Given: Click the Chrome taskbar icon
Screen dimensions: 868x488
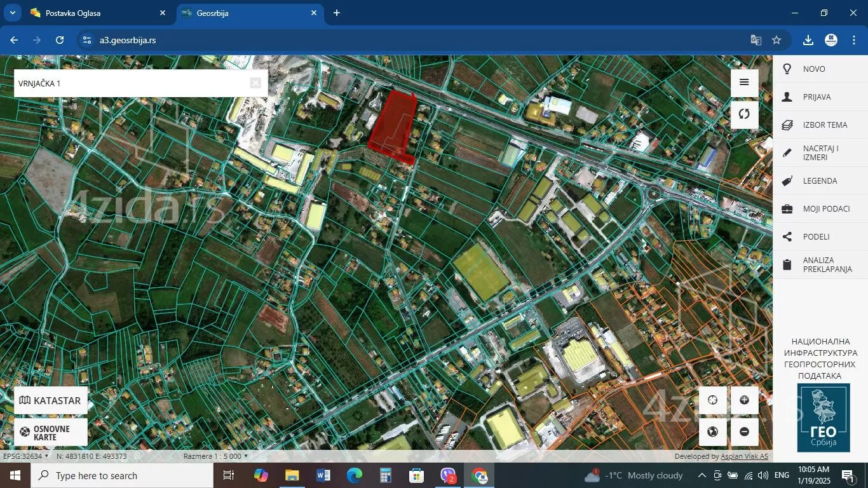Looking at the screenshot, I should (x=480, y=475).
